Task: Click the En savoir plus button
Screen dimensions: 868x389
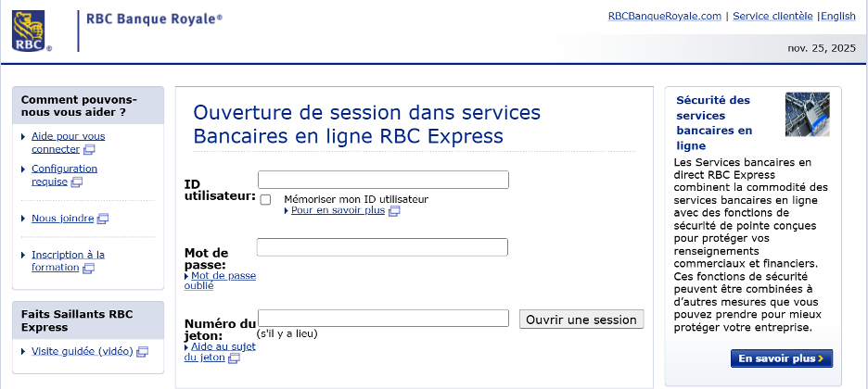Action: [781, 358]
